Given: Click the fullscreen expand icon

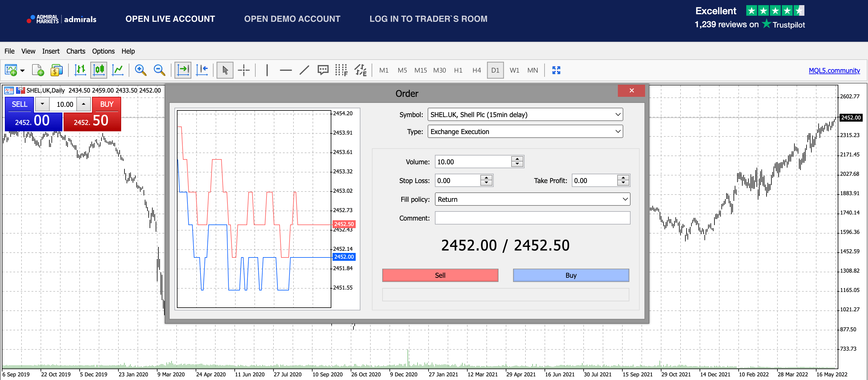Looking at the screenshot, I should click(556, 70).
